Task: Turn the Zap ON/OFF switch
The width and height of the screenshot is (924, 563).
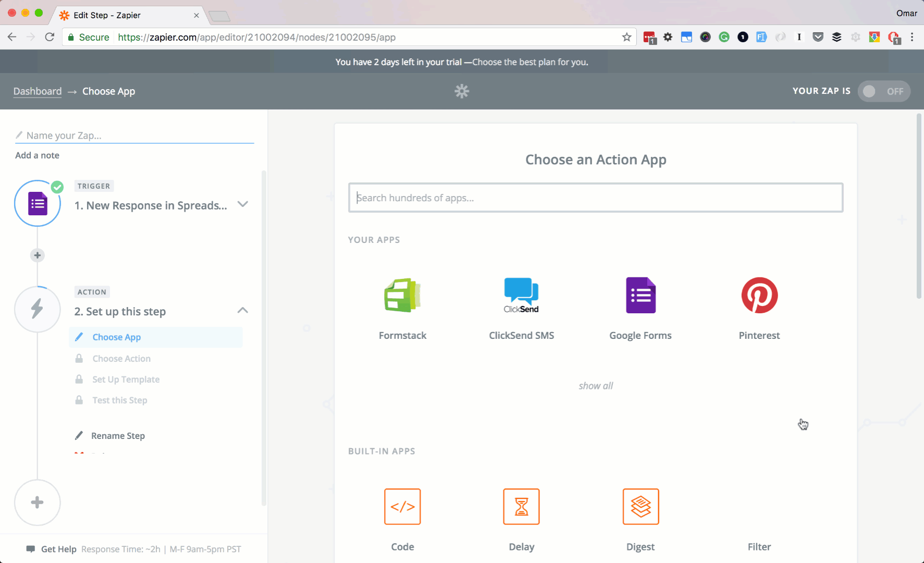Action: [x=884, y=91]
